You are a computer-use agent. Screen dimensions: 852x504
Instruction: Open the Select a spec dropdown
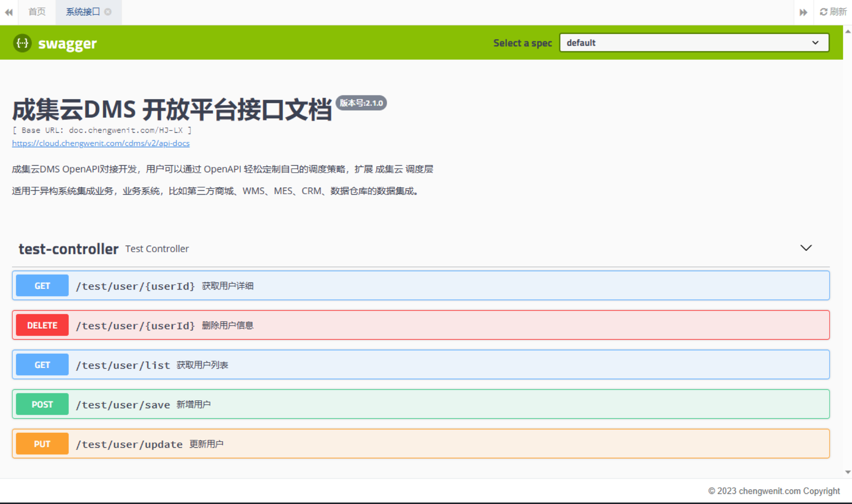pyautogui.click(x=694, y=43)
